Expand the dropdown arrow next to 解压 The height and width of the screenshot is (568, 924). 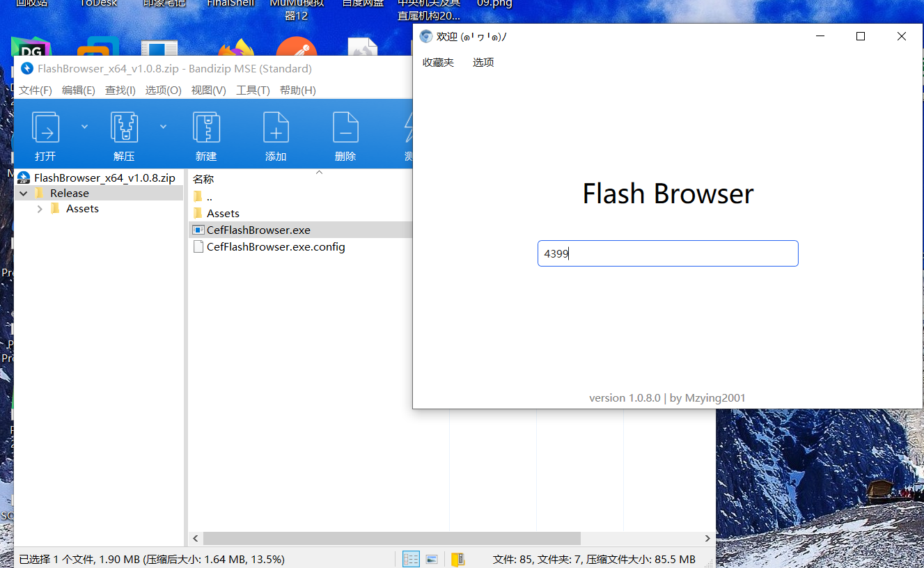tap(163, 126)
